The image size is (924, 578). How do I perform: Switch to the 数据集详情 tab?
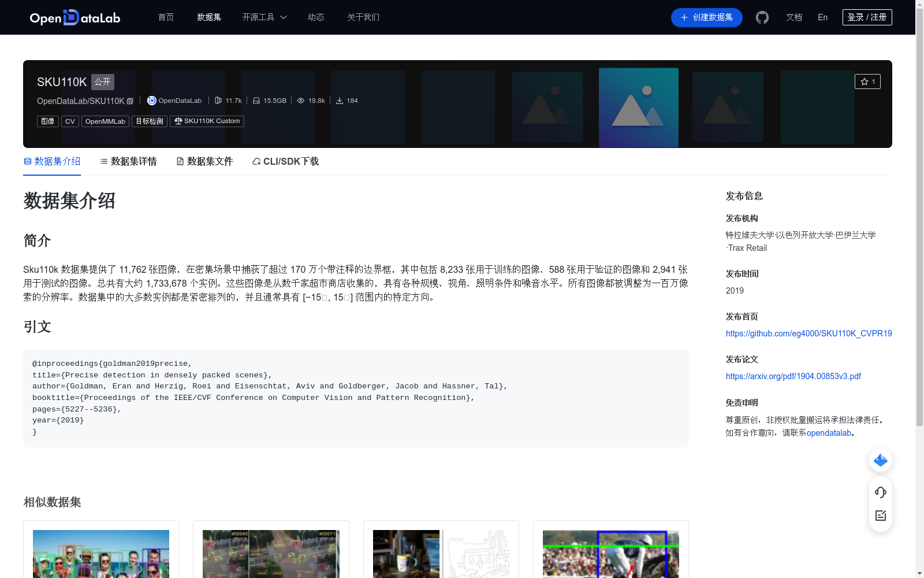tap(133, 161)
